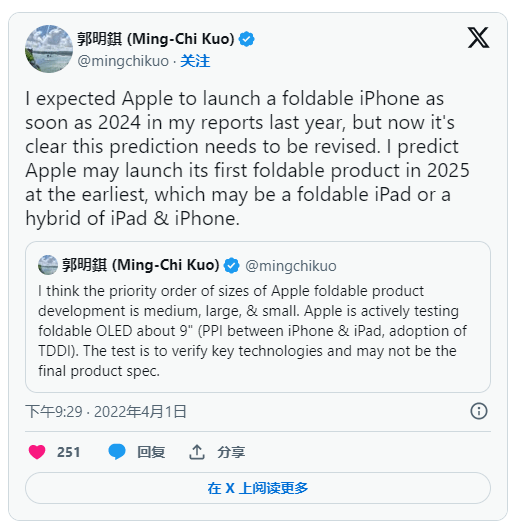The image size is (519, 531).
Task: Click the main tweet text about foldable iPhone
Action: pyautogui.click(x=247, y=158)
